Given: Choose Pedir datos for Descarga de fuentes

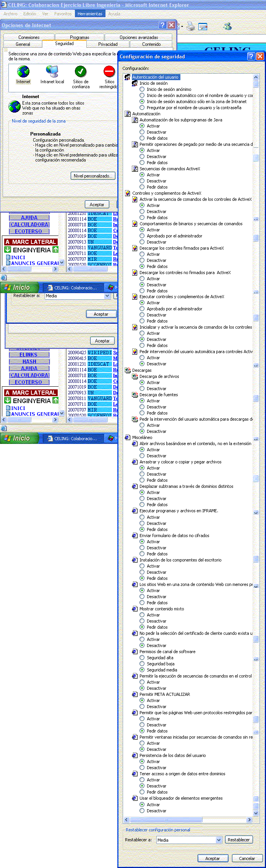Looking at the screenshot, I should 142,413.
